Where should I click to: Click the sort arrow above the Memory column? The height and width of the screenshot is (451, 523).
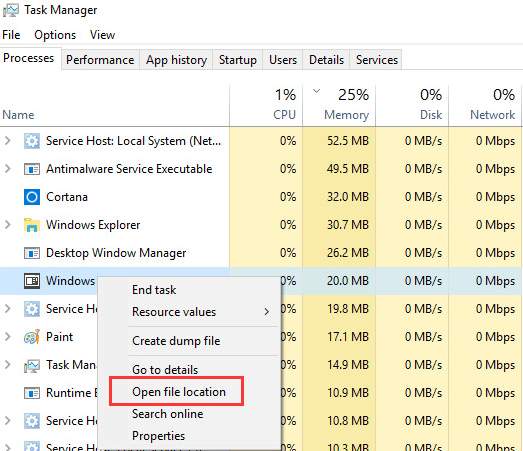tap(317, 91)
